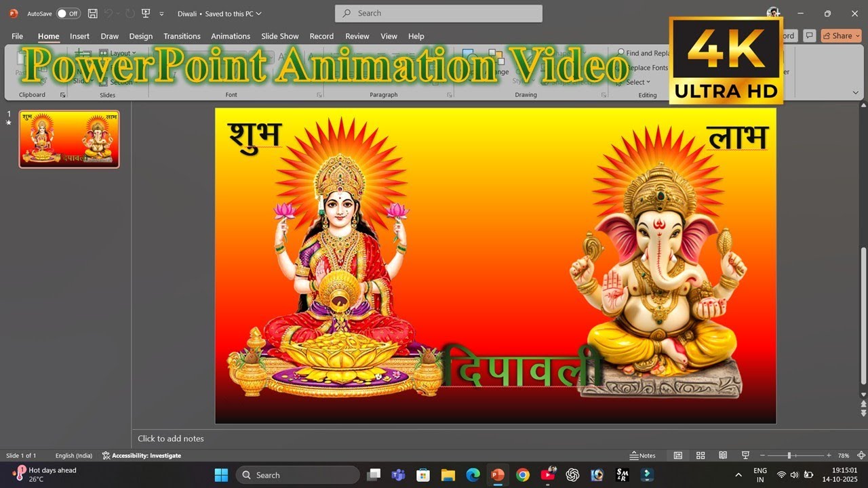The image size is (868, 488).
Task: Click the Save icon in the title bar
Action: pyautogui.click(x=92, y=14)
